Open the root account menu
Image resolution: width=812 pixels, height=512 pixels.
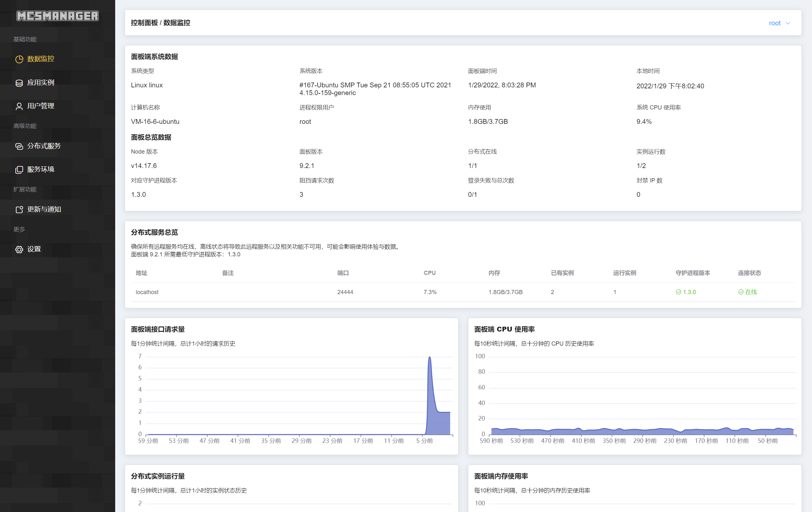point(775,23)
